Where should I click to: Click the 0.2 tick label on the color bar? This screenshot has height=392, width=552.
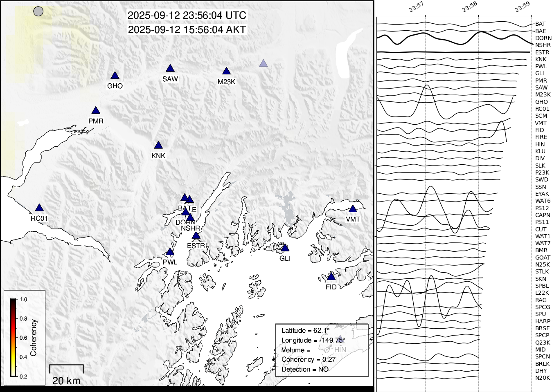click(x=23, y=376)
